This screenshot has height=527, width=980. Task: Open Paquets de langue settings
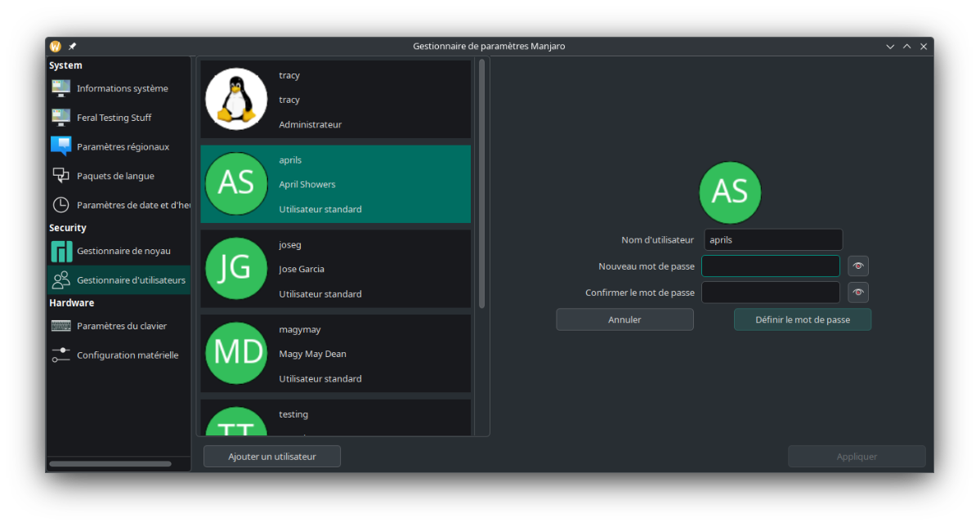click(119, 176)
